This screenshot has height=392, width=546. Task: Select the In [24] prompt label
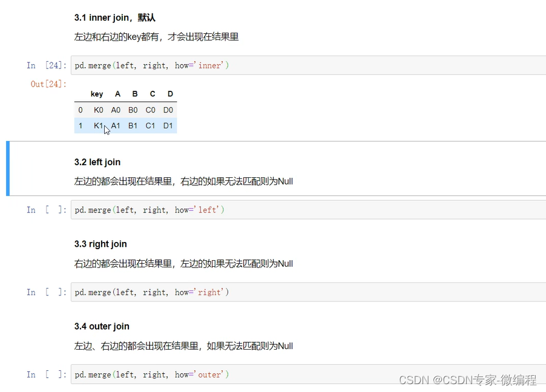tap(47, 65)
